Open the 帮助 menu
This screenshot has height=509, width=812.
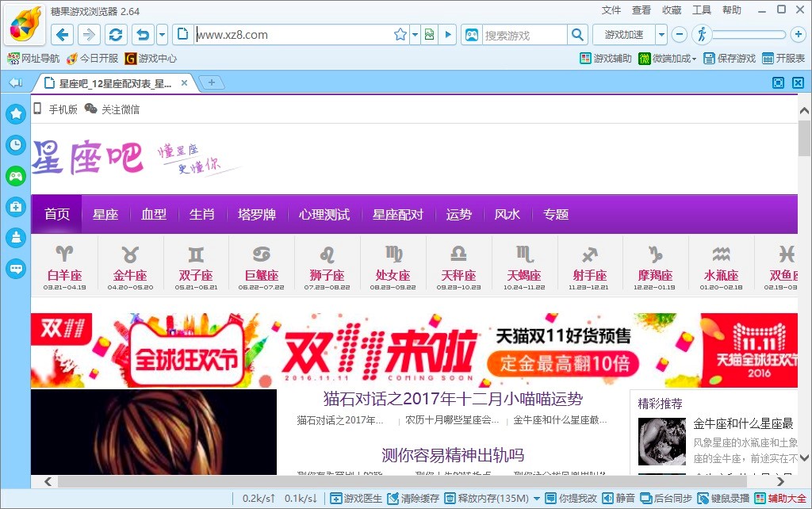732,10
